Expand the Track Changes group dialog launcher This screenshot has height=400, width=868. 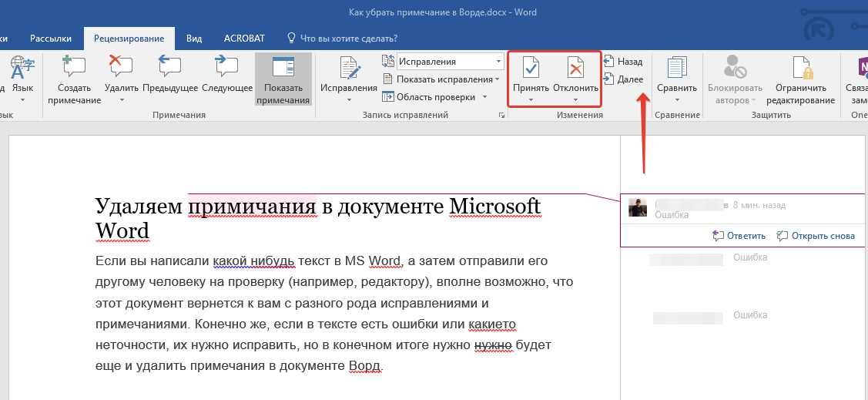coord(501,115)
